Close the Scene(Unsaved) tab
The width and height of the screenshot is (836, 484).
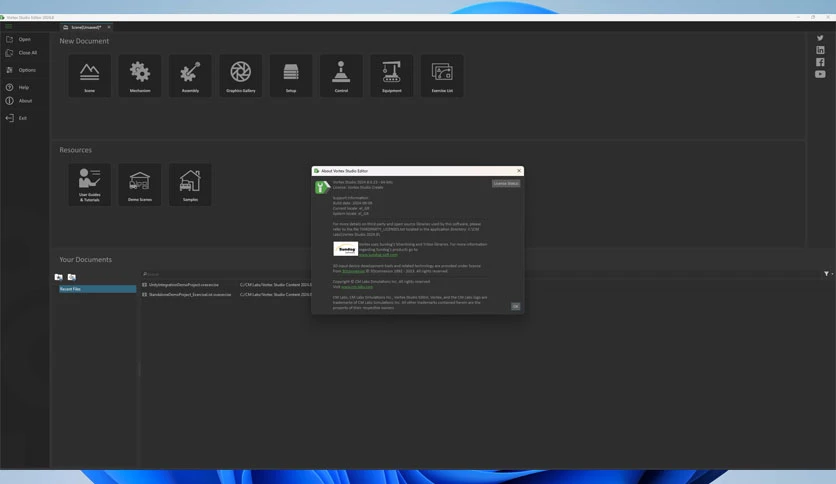109,27
